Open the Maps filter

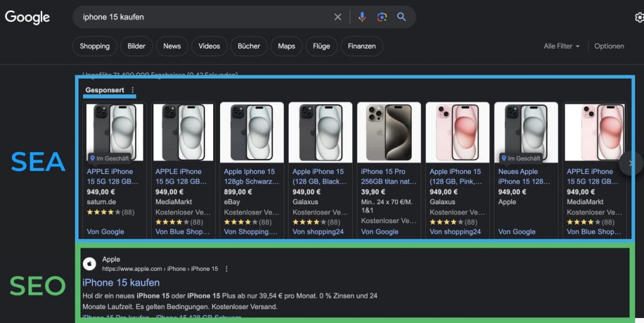pyautogui.click(x=286, y=46)
